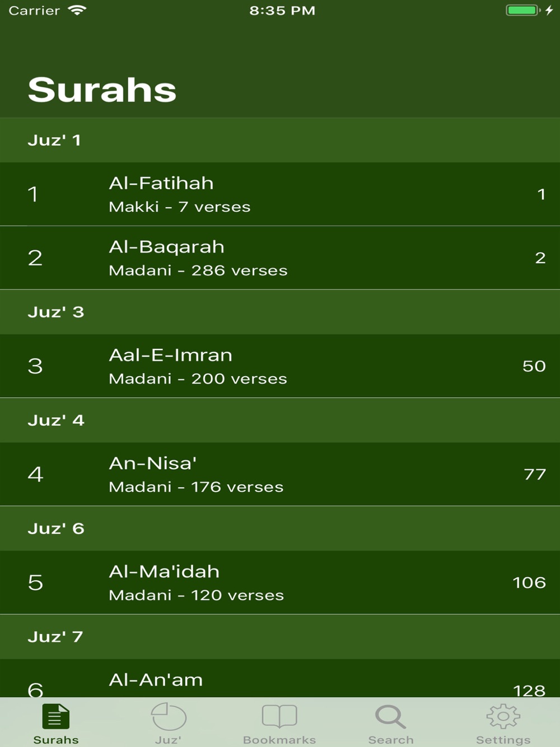Tap page number 50 for Aal-E-Imran
Image resolution: width=560 pixels, height=747 pixels.
pyautogui.click(x=534, y=366)
